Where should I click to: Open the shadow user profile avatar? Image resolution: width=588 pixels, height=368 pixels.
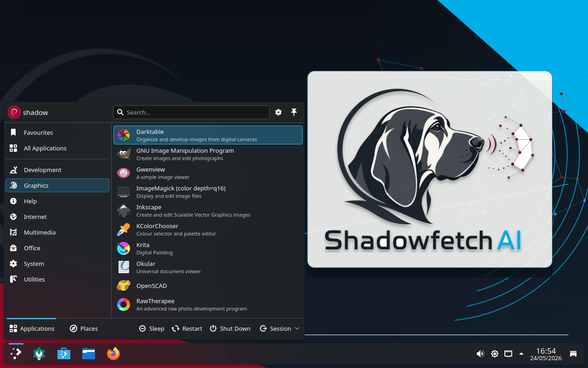(x=14, y=112)
